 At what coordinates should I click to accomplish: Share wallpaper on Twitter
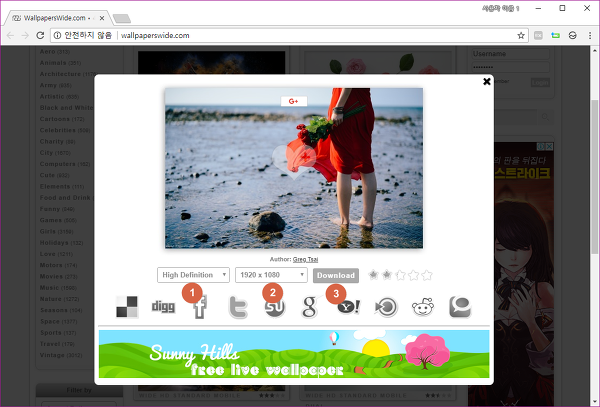[x=238, y=307]
